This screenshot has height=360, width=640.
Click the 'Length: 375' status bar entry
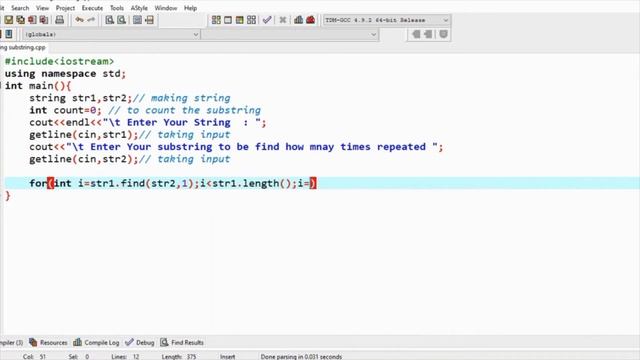(x=179, y=357)
